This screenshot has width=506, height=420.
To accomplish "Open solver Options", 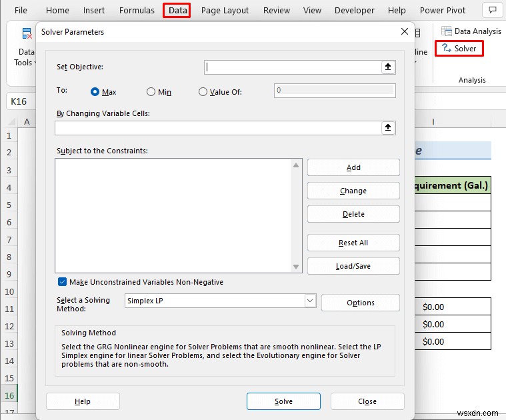I will (x=361, y=303).
